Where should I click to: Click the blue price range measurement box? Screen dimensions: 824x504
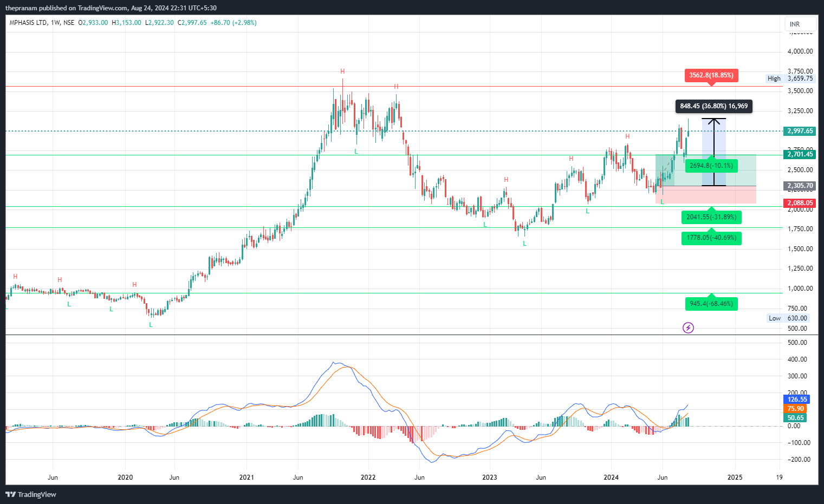coord(714,152)
